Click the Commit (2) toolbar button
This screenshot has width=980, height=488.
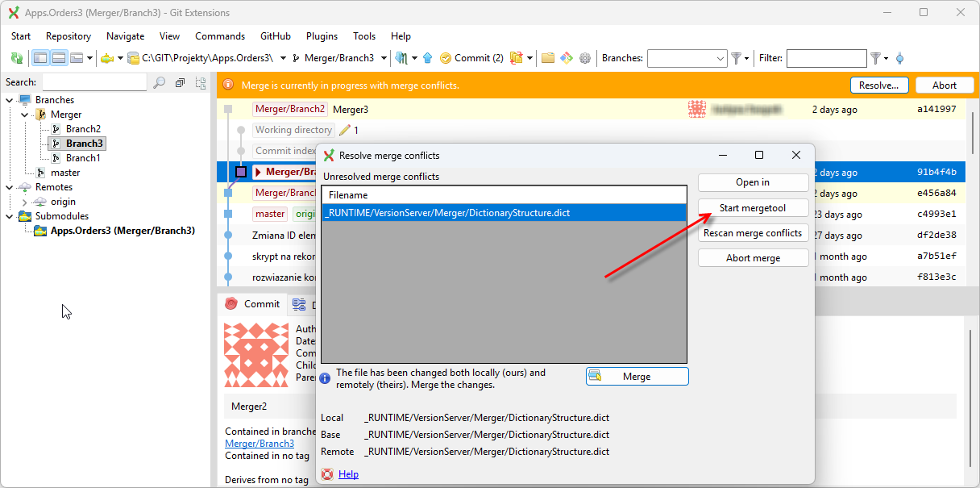(x=471, y=58)
